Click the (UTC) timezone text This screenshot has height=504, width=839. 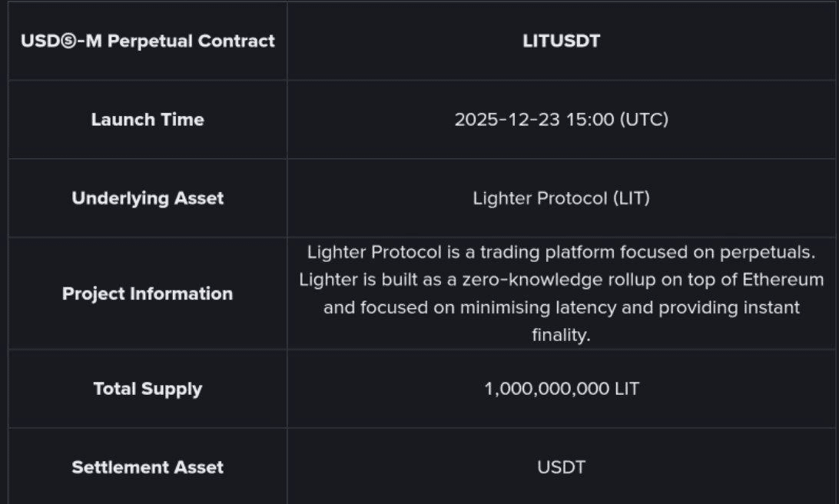(x=638, y=120)
